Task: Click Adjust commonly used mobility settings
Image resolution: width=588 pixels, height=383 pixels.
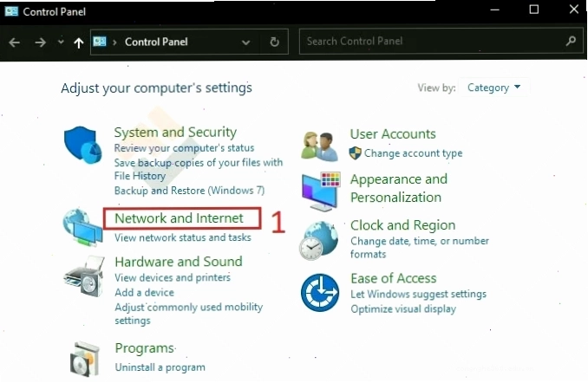Action: point(188,314)
